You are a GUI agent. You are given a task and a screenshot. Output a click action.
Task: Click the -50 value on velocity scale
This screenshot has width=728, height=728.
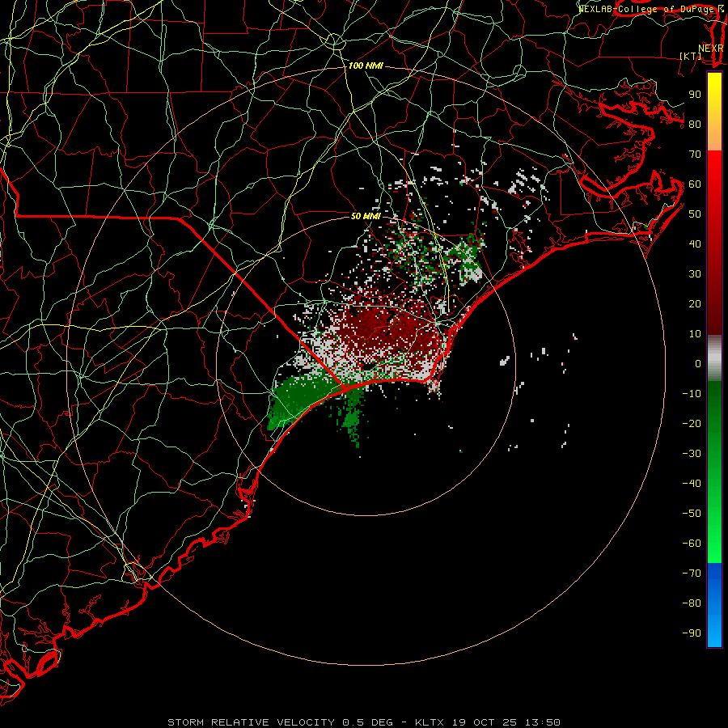(692, 514)
